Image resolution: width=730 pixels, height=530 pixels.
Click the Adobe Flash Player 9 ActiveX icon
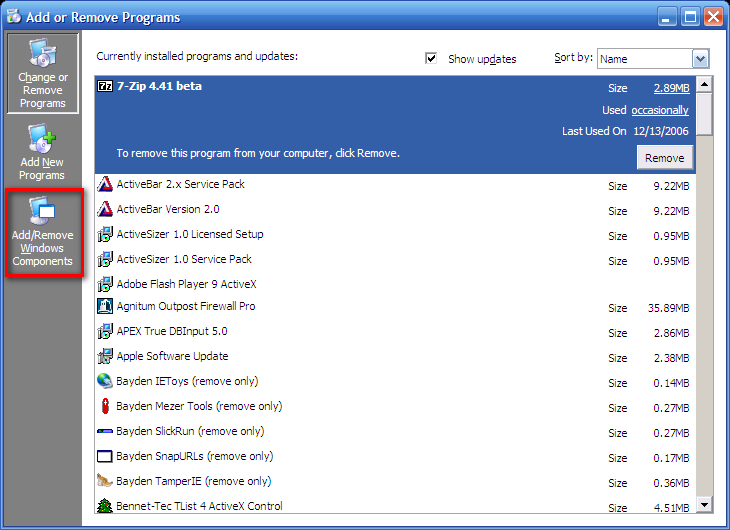(x=105, y=284)
